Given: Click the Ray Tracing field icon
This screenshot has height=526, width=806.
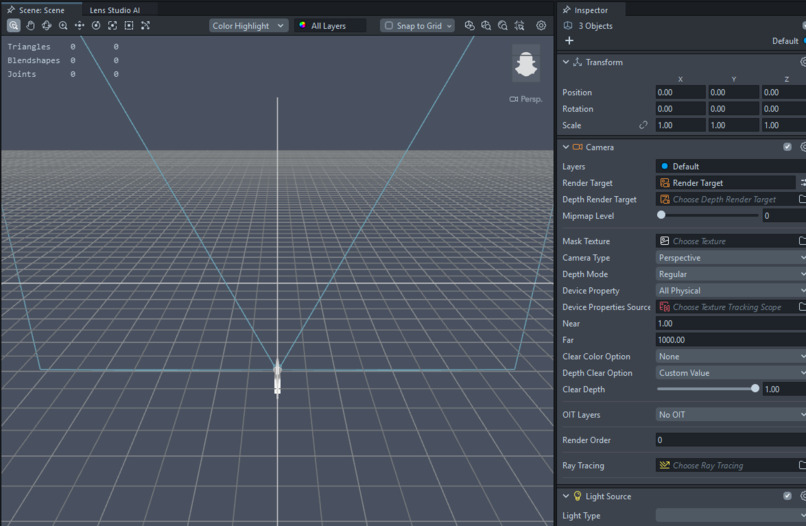Looking at the screenshot, I should pos(665,465).
